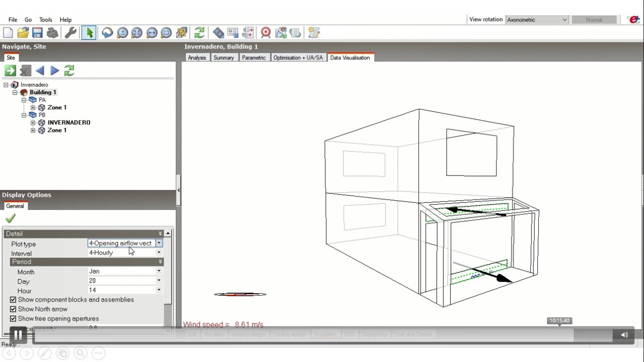Expand the INVERNADERO zone tree node
Viewport: 644px width, 362px height.
pos(33,123)
